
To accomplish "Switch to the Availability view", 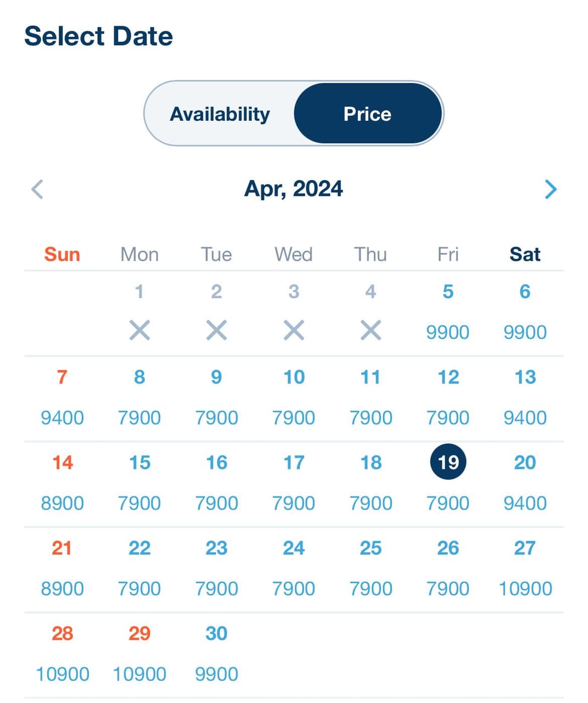I will pyautogui.click(x=220, y=114).
